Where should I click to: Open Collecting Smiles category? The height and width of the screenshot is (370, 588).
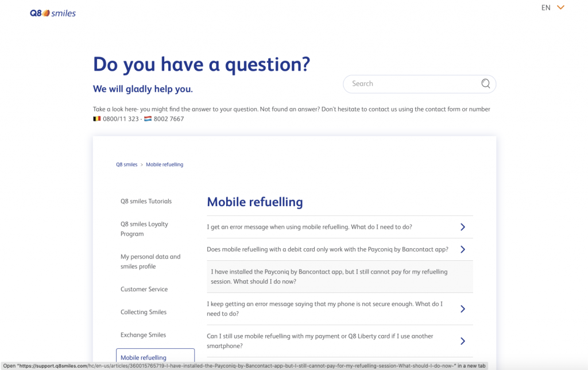pyautogui.click(x=144, y=313)
